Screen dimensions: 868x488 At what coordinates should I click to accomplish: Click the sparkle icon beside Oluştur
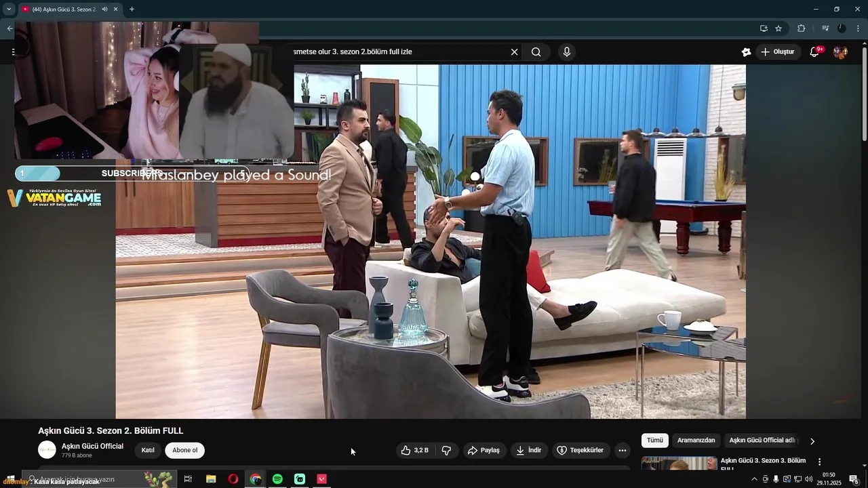point(746,52)
